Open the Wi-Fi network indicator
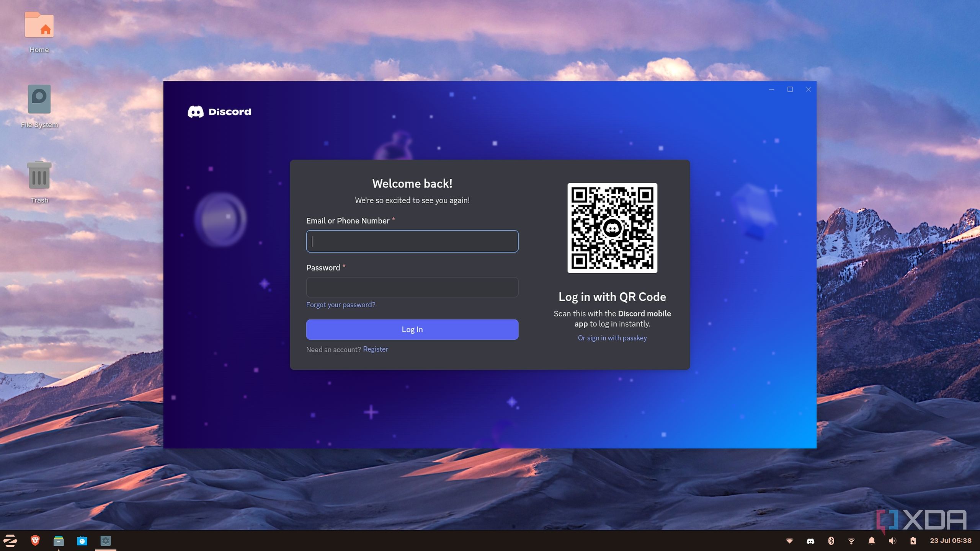Image resolution: width=980 pixels, height=551 pixels. tap(851, 541)
